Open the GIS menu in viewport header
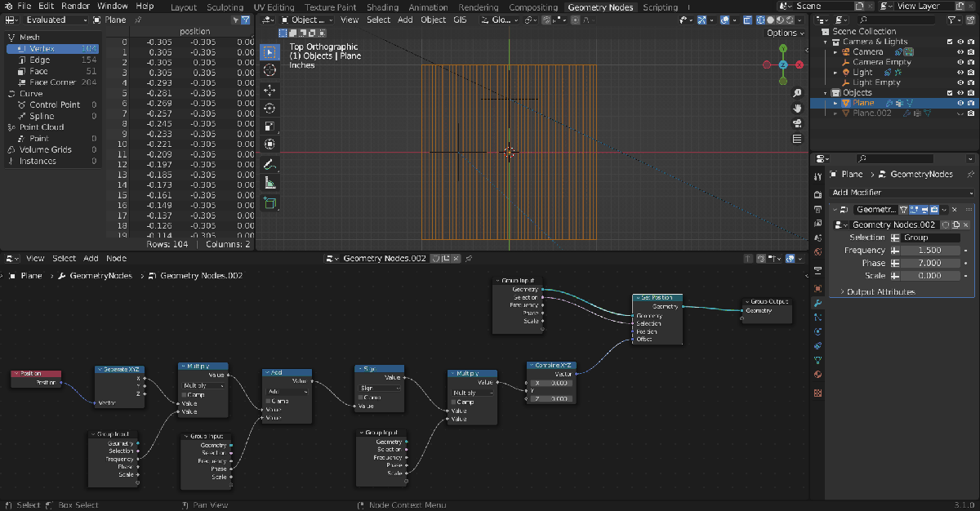The image size is (980, 511). pyautogui.click(x=461, y=20)
